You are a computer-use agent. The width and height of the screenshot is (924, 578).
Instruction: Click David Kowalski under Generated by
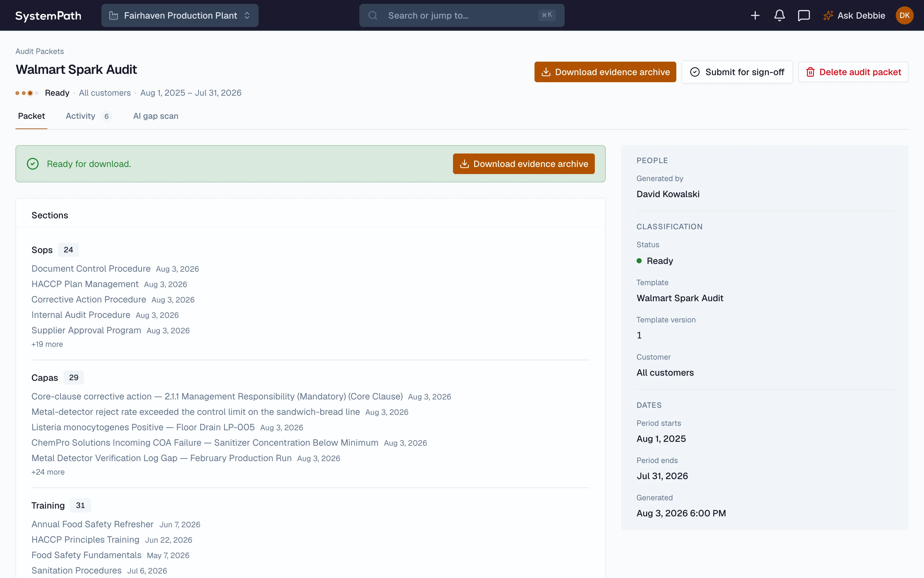click(x=668, y=194)
